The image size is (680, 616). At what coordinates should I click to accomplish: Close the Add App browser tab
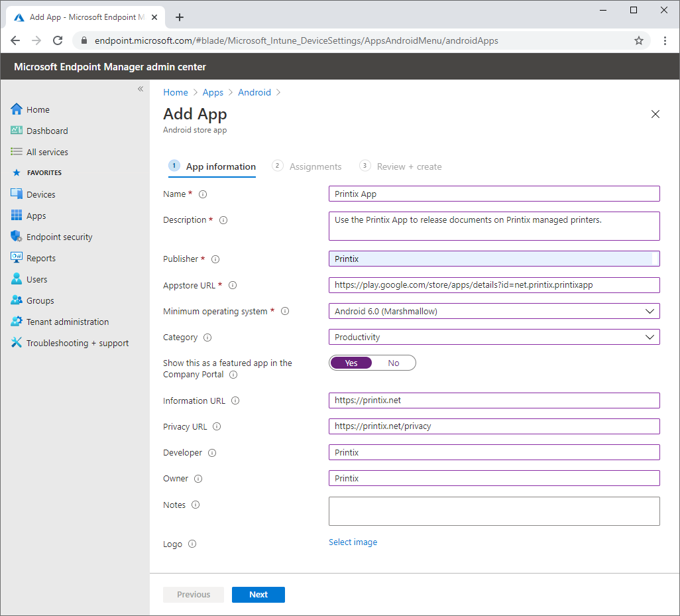click(x=154, y=17)
